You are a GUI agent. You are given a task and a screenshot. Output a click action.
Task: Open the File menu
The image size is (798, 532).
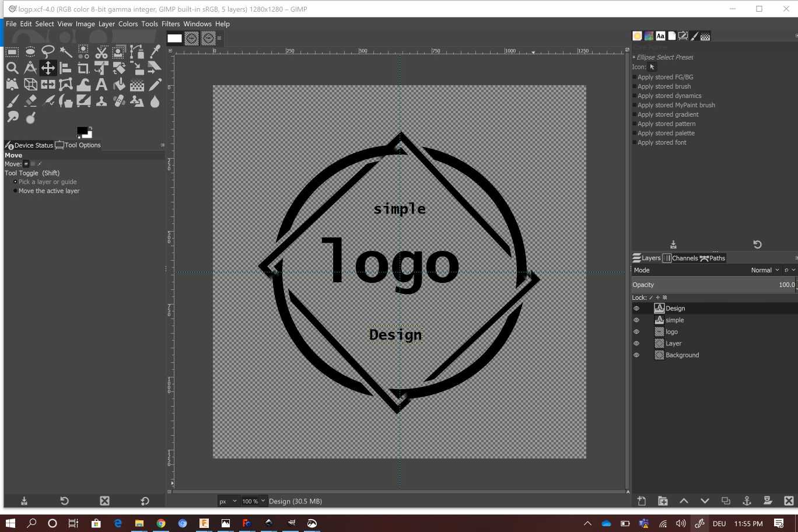click(11, 24)
